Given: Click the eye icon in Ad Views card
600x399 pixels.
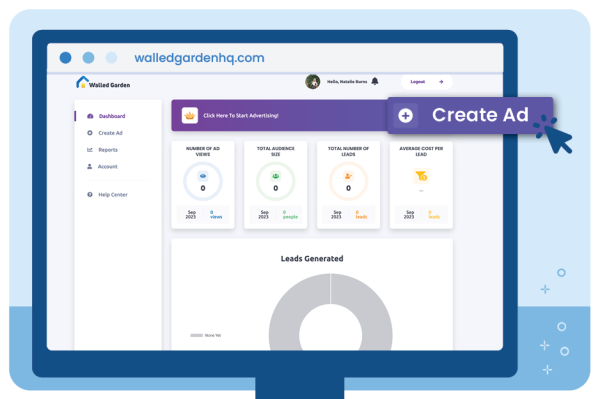Looking at the screenshot, I should click(x=203, y=176).
